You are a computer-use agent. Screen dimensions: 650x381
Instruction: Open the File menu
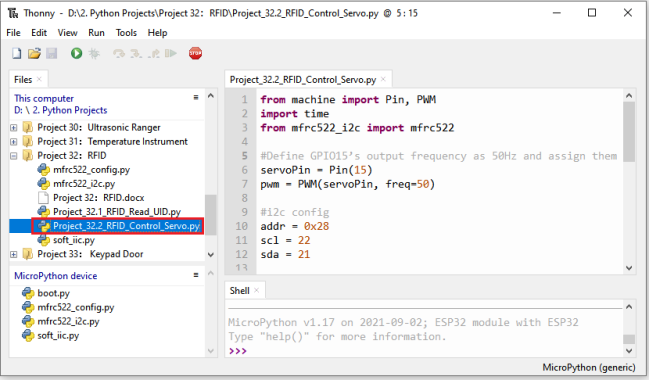[13, 33]
